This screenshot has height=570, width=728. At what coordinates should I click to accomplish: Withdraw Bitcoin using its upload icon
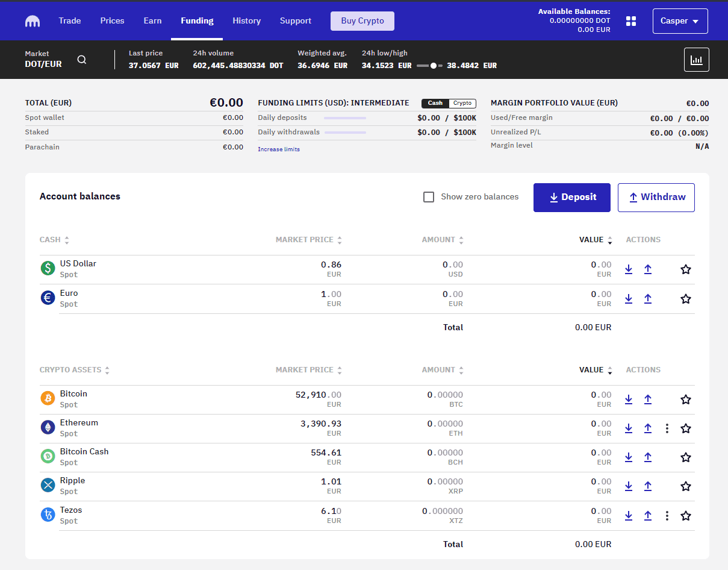[648, 399]
